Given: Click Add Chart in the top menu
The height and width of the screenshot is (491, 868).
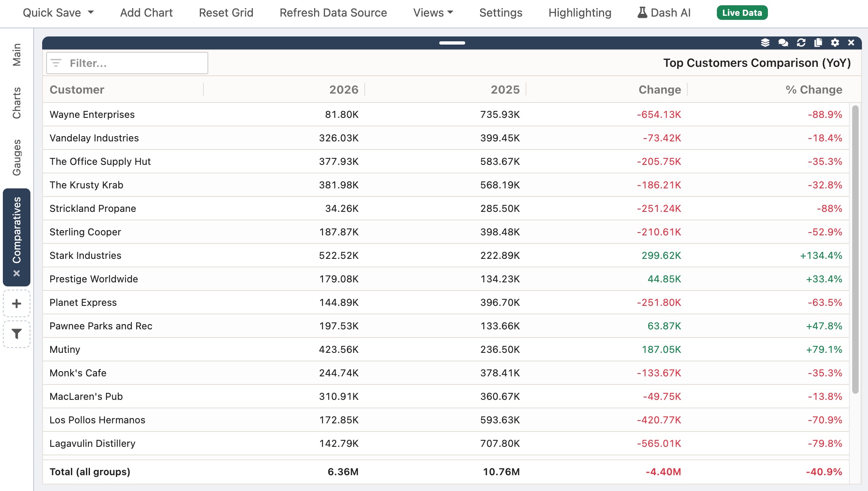Looking at the screenshot, I should click(146, 13).
